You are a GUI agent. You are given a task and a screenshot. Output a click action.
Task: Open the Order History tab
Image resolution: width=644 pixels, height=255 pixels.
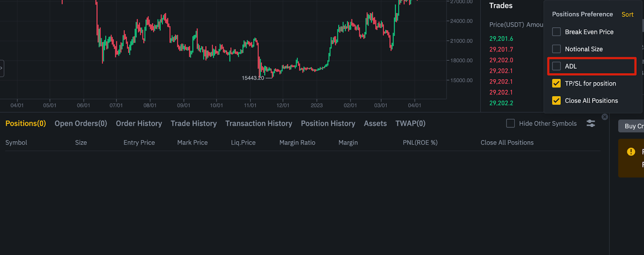coord(139,123)
